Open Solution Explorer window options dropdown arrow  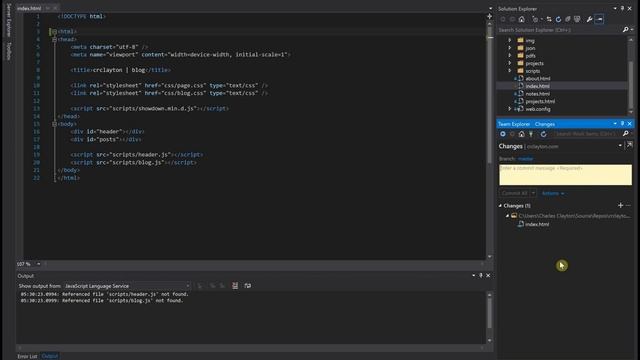pyautogui.click(x=615, y=9)
